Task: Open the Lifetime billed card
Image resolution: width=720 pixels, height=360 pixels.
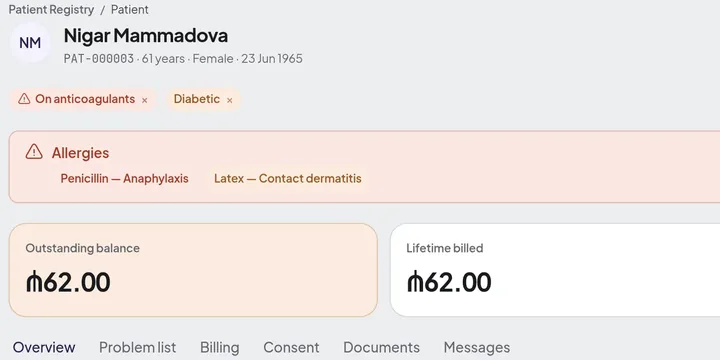Action: (x=555, y=270)
